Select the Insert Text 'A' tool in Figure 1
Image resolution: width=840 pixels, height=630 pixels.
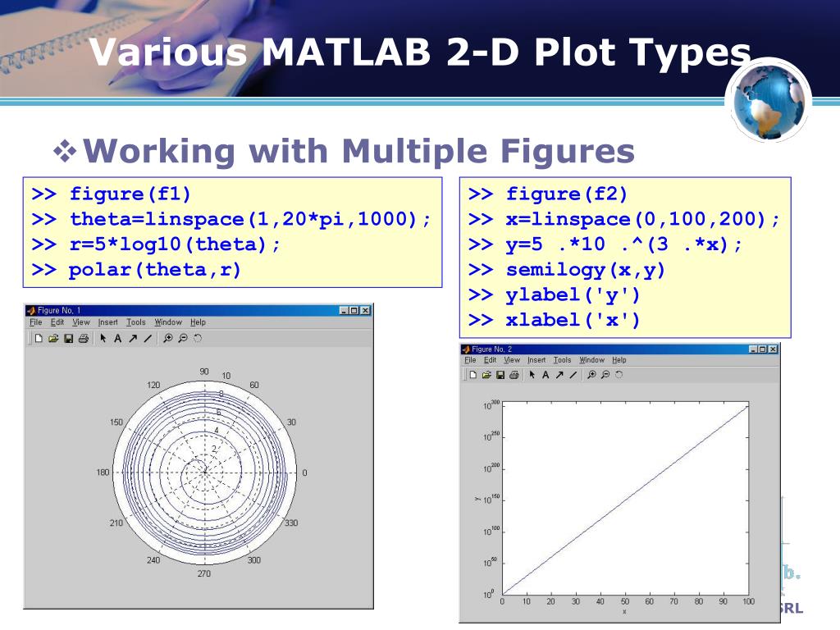tap(117, 338)
